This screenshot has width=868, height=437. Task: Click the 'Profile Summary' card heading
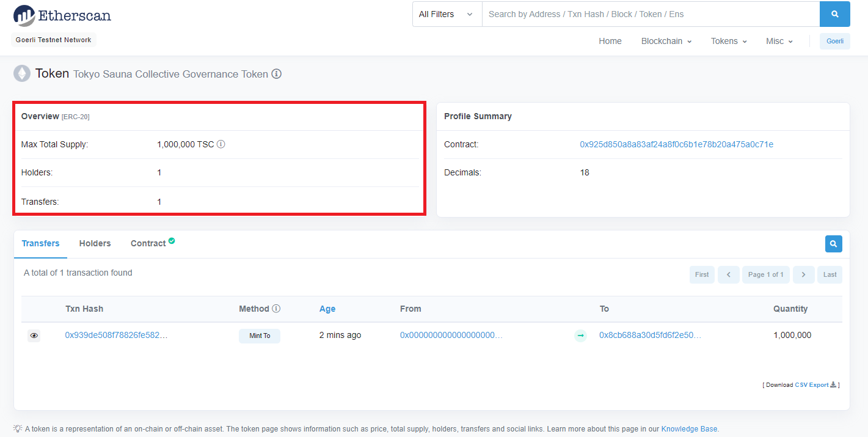[x=478, y=116]
